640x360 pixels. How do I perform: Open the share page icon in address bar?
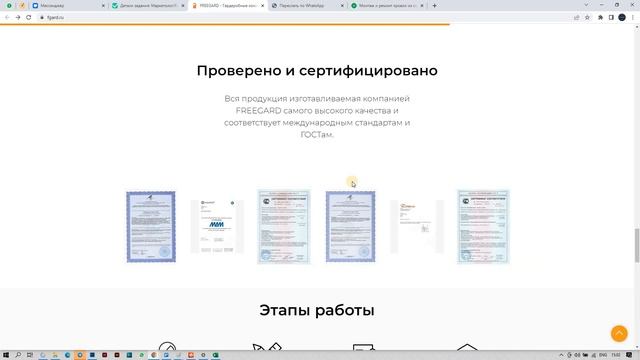click(576, 18)
